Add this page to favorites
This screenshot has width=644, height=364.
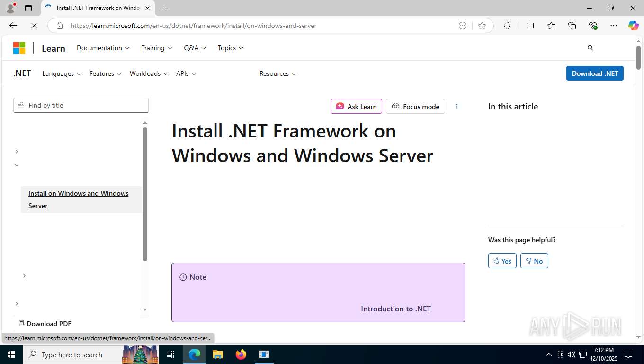[482, 26]
